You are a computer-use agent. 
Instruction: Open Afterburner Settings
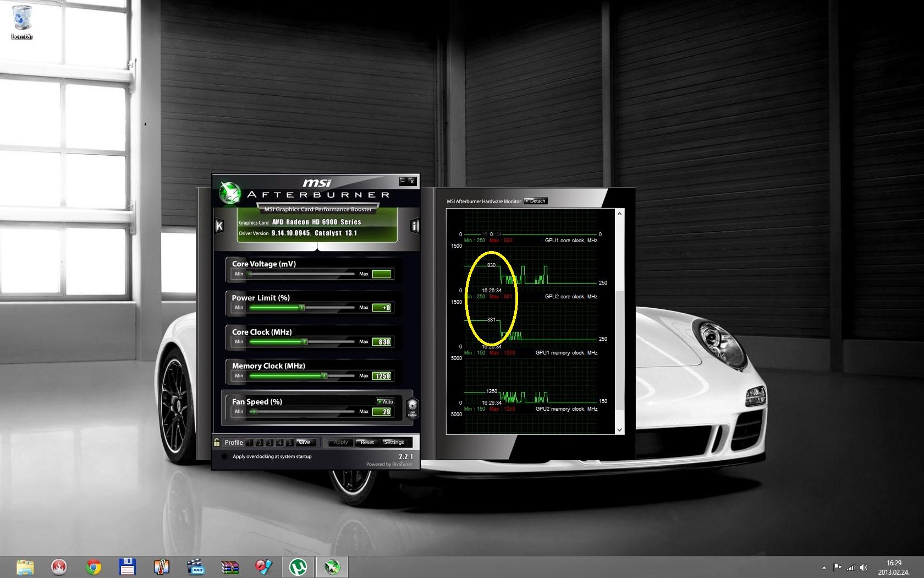tap(394, 442)
